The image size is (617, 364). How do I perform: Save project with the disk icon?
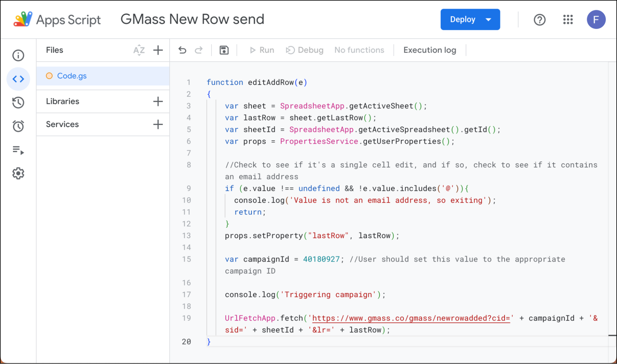coord(224,50)
